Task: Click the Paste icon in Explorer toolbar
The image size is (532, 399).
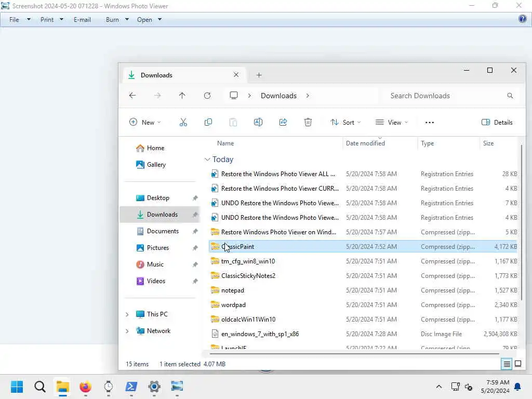Action: pyautogui.click(x=233, y=122)
